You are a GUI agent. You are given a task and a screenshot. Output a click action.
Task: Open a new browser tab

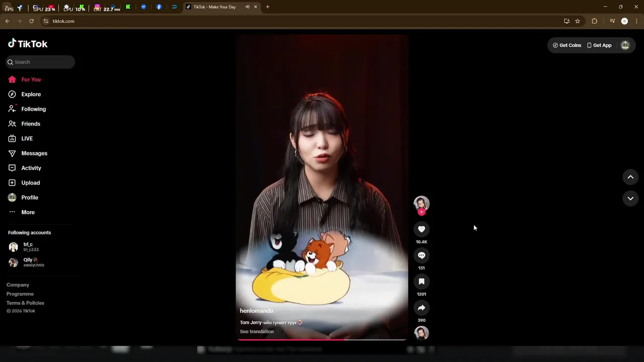[268, 7]
